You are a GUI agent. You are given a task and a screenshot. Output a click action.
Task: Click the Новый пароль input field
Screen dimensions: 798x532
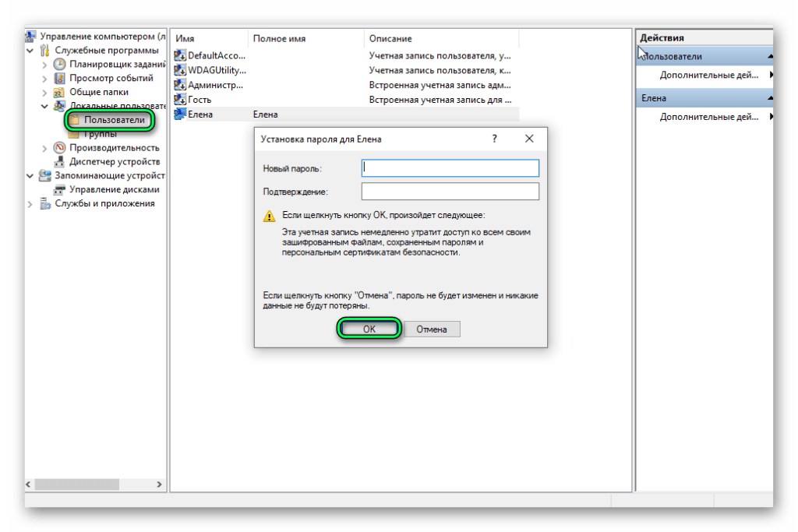coord(450,168)
